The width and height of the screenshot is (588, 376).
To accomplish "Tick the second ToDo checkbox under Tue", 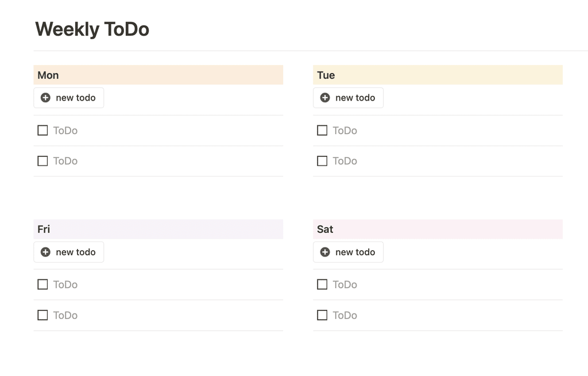I will tap(322, 161).
